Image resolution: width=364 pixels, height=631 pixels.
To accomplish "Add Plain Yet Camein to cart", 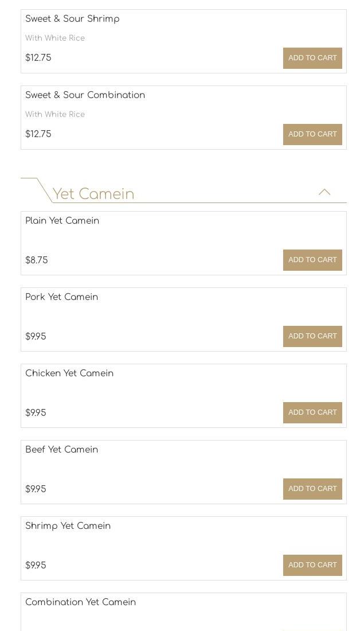I will pyautogui.click(x=312, y=260).
